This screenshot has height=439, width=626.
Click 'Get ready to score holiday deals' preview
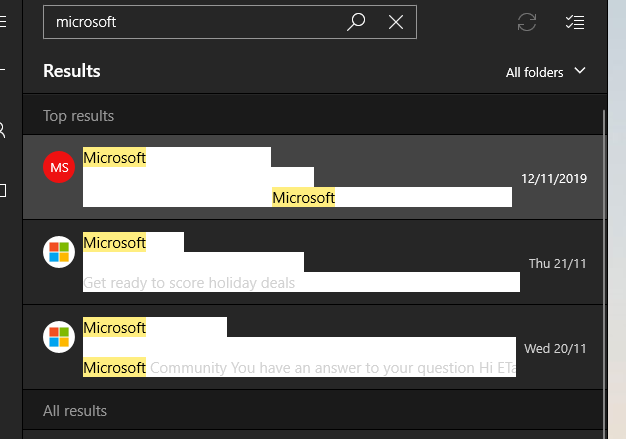189,283
